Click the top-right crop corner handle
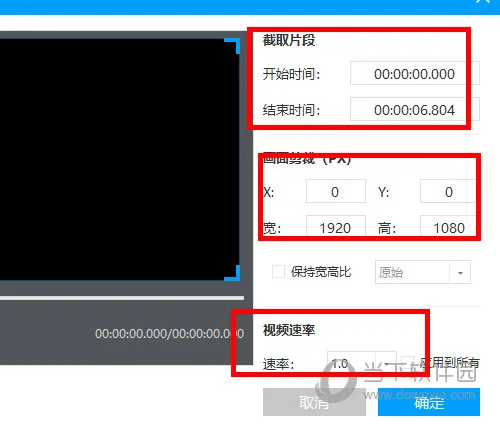This screenshot has width=500, height=424. pos(233,46)
